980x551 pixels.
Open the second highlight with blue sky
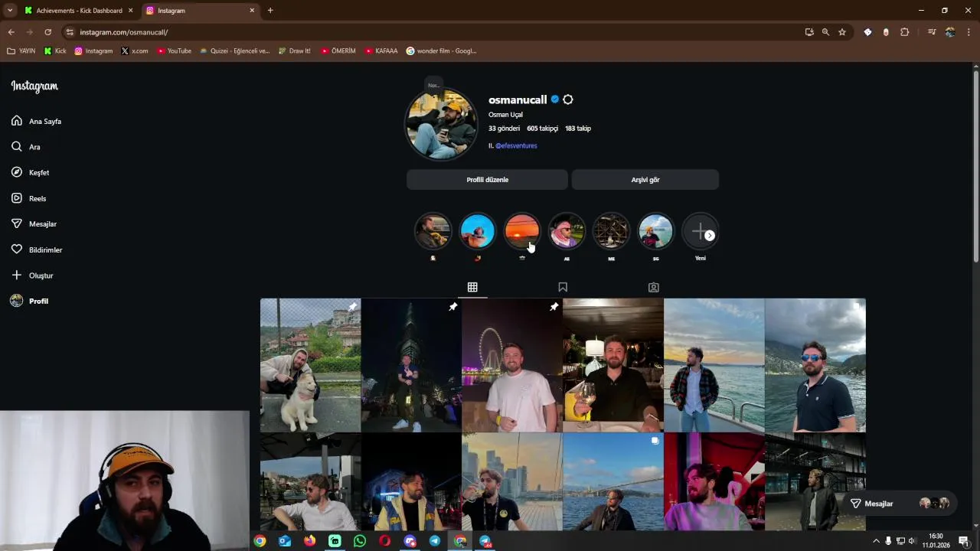tap(477, 231)
